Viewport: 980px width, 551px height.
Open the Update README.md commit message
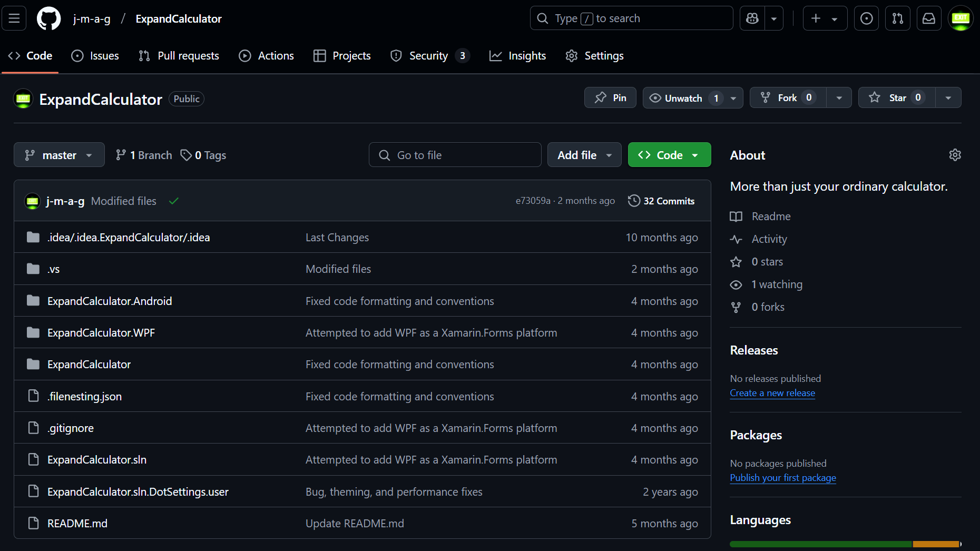pos(355,523)
